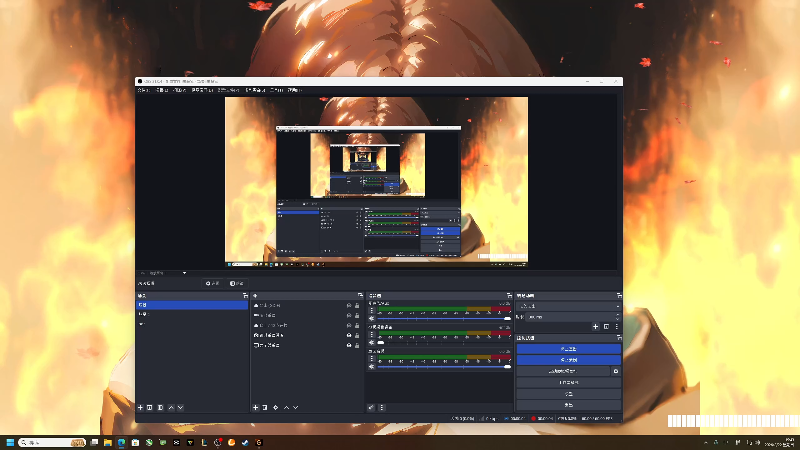
Task: Start the virtual camera button
Action: [x=563, y=371]
